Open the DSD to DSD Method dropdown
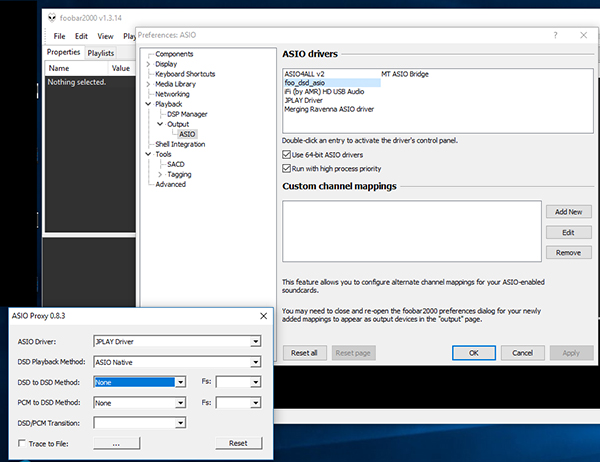The height and width of the screenshot is (462, 600). point(181,382)
